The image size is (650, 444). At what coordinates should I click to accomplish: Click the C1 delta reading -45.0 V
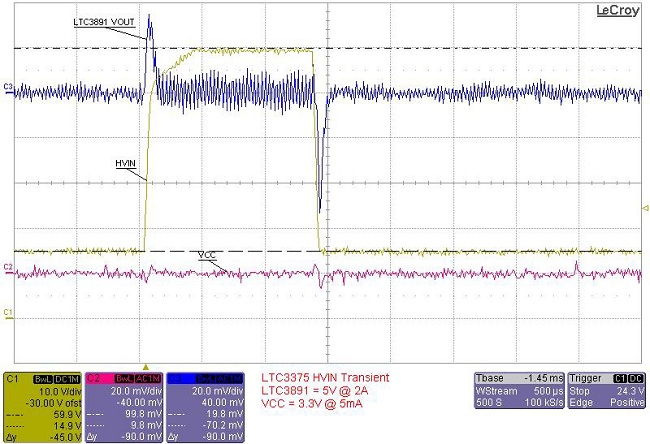[65, 437]
